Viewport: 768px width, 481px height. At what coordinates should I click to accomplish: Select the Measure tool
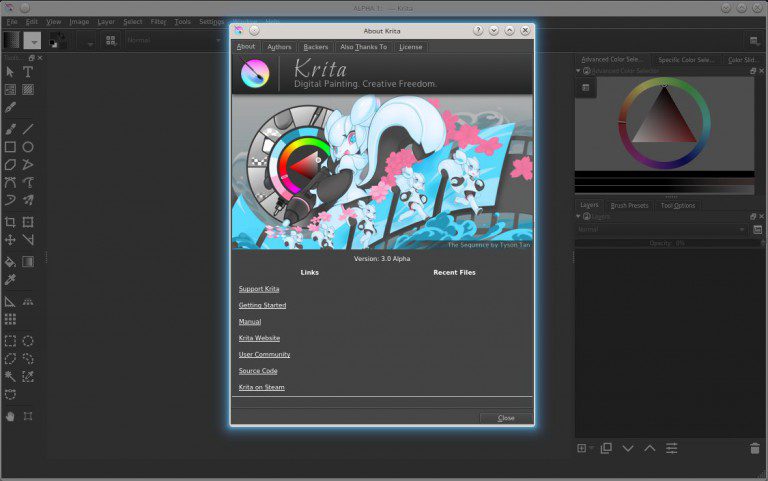click(x=10, y=301)
